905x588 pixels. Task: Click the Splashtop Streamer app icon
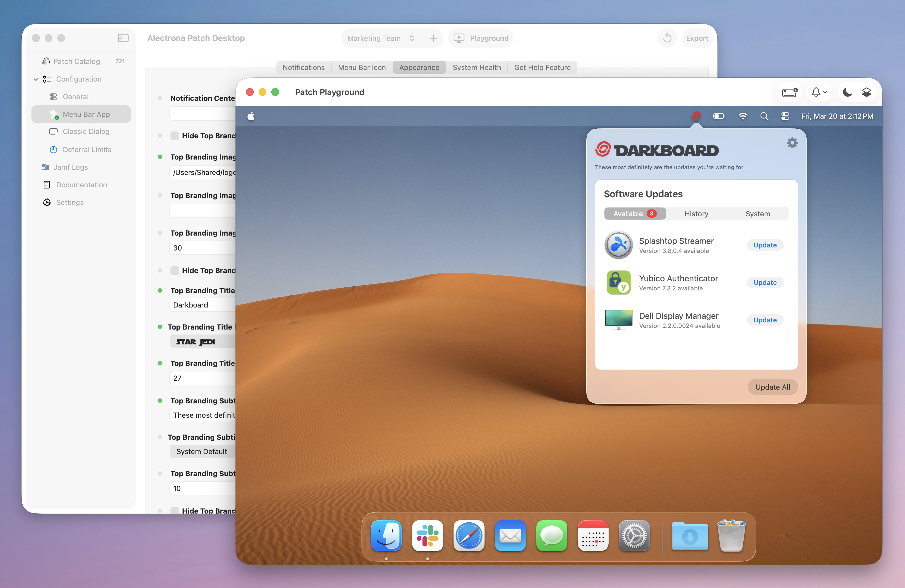(619, 245)
